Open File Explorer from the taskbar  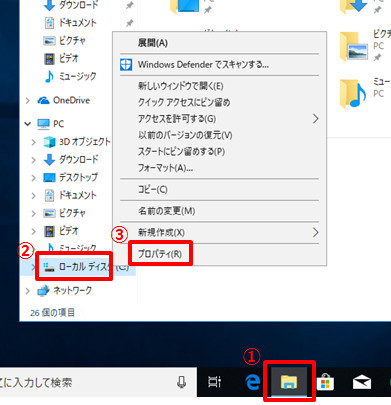[289, 382]
